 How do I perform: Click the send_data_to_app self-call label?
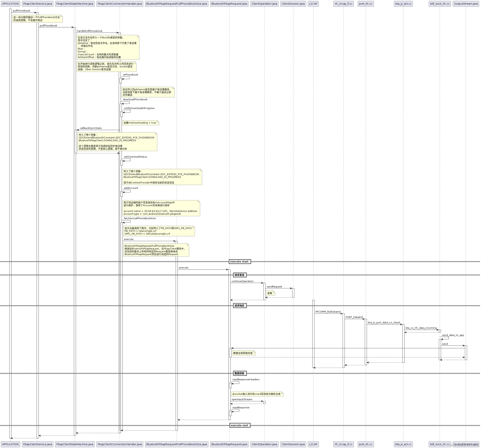pos(453,335)
